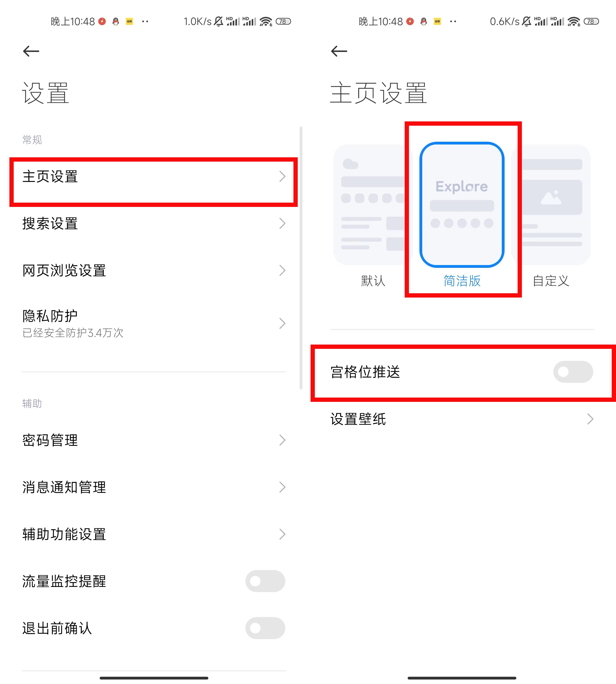Turn on 宫格位推送 switch
The image size is (616, 684).
coord(573,372)
